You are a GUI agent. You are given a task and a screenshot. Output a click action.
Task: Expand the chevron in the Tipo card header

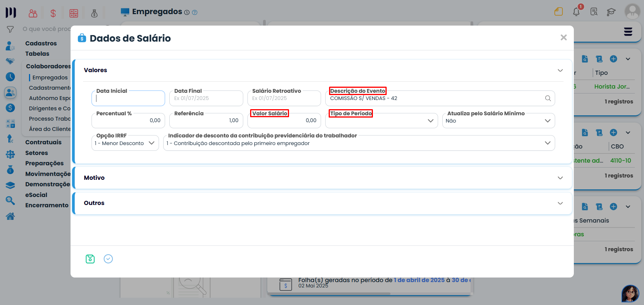(x=628, y=59)
